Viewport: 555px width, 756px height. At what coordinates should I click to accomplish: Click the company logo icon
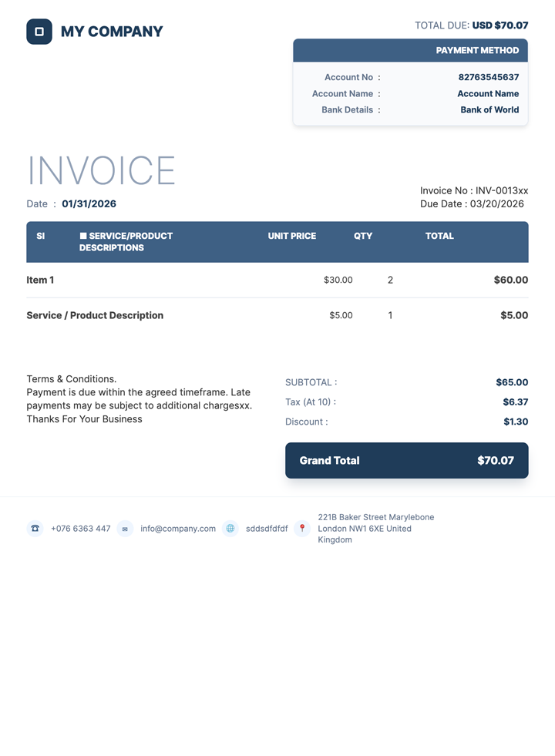[x=39, y=32]
